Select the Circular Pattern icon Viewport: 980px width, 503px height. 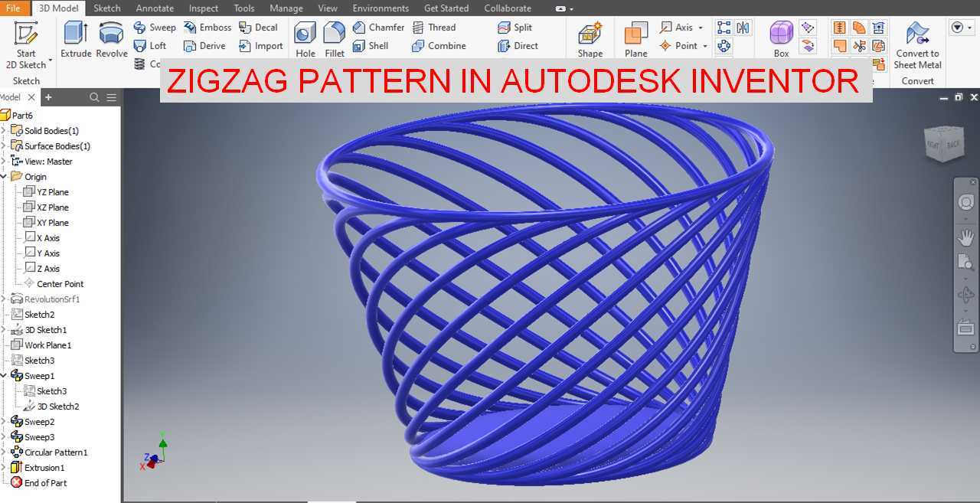(724, 47)
